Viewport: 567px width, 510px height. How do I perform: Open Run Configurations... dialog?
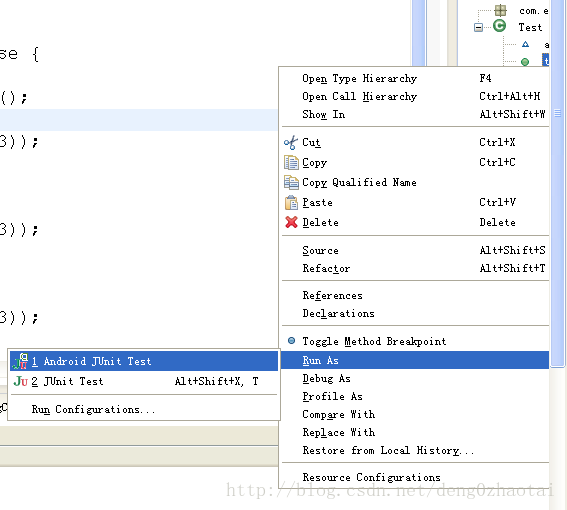pos(144,409)
